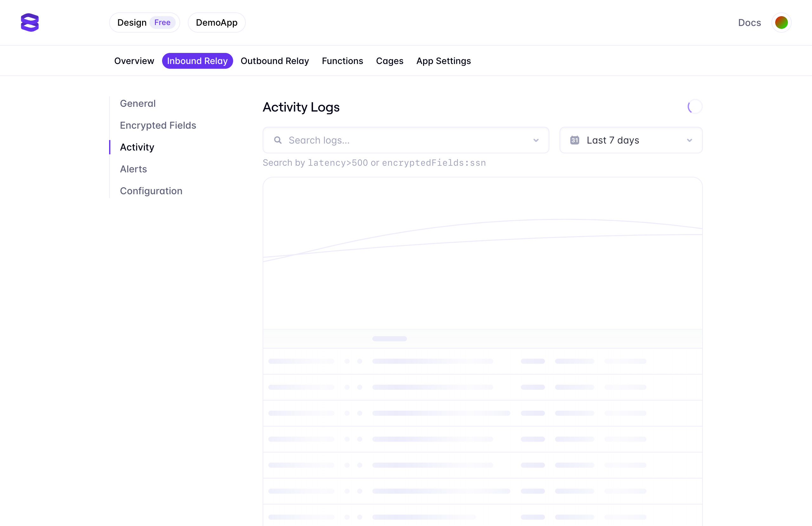Open Encrypted Fields sidebar section
Screen dimensions: 812x526
(x=158, y=125)
